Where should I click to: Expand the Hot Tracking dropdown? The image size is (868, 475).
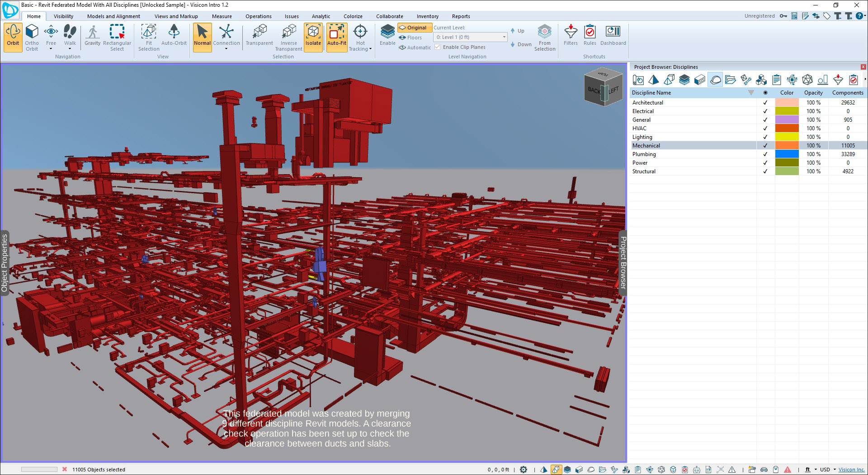(370, 49)
